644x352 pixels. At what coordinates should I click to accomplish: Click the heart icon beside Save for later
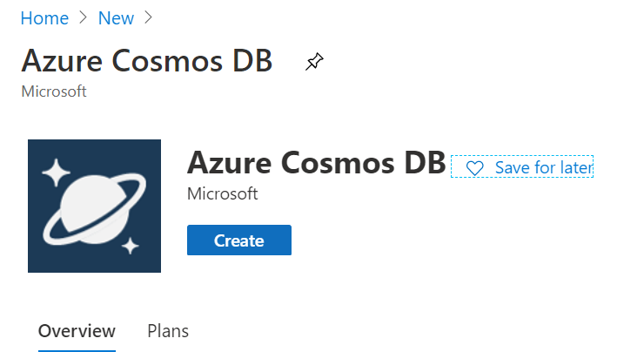[x=474, y=168]
